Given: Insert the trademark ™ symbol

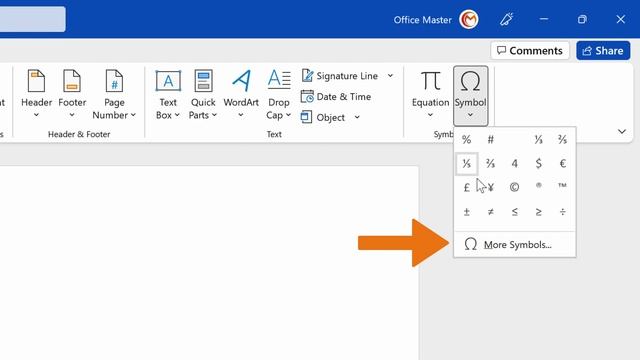Looking at the screenshot, I should 562,186.
